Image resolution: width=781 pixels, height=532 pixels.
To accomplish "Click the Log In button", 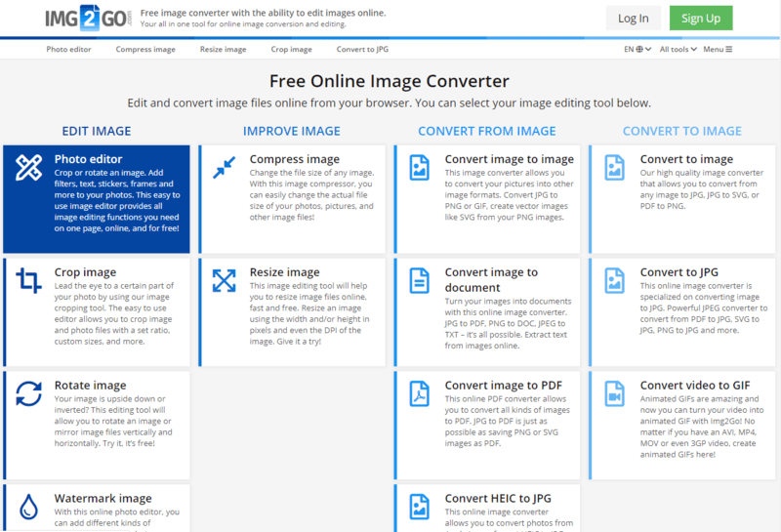I will (x=633, y=19).
